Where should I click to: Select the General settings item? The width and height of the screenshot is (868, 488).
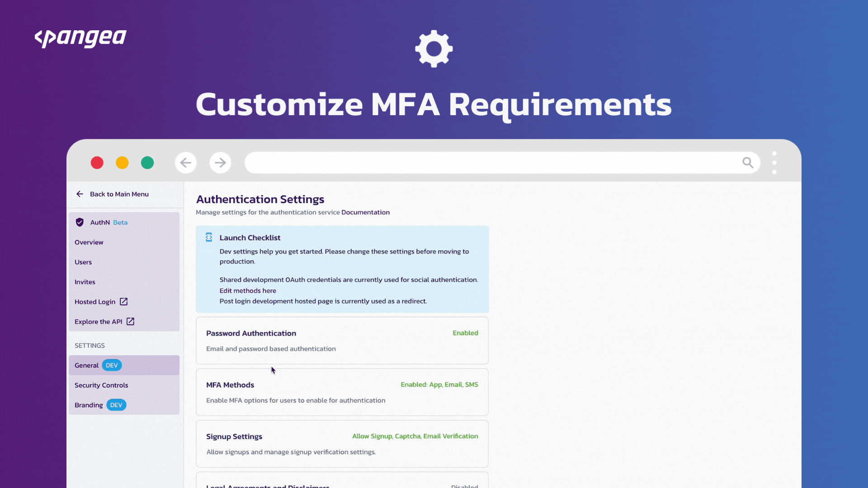(x=124, y=365)
